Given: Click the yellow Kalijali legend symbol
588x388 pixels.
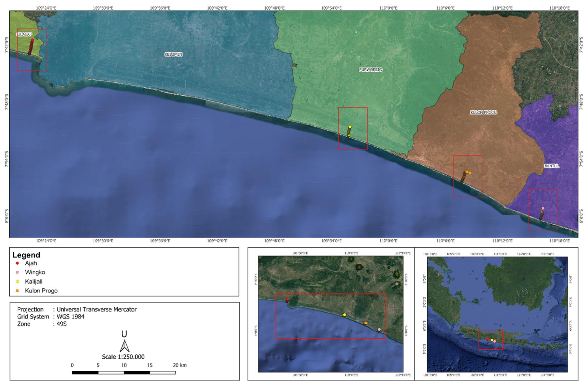Looking at the screenshot, I should [x=17, y=282].
